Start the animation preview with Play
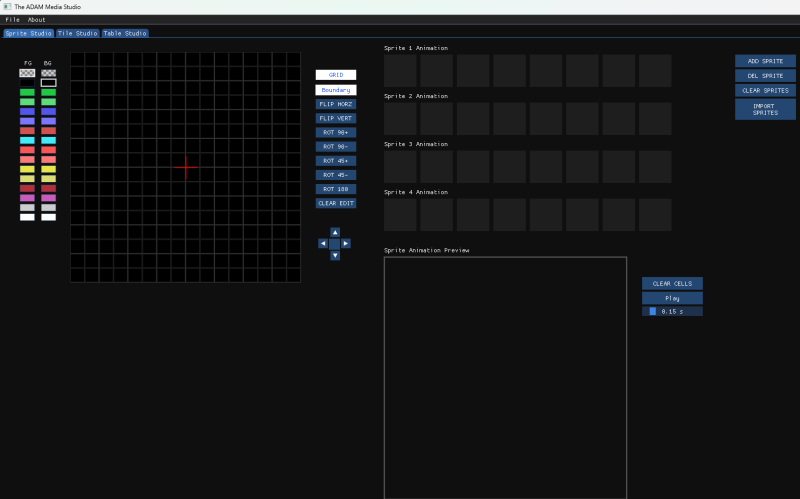Screen dimensions: 800x499 point(672,298)
